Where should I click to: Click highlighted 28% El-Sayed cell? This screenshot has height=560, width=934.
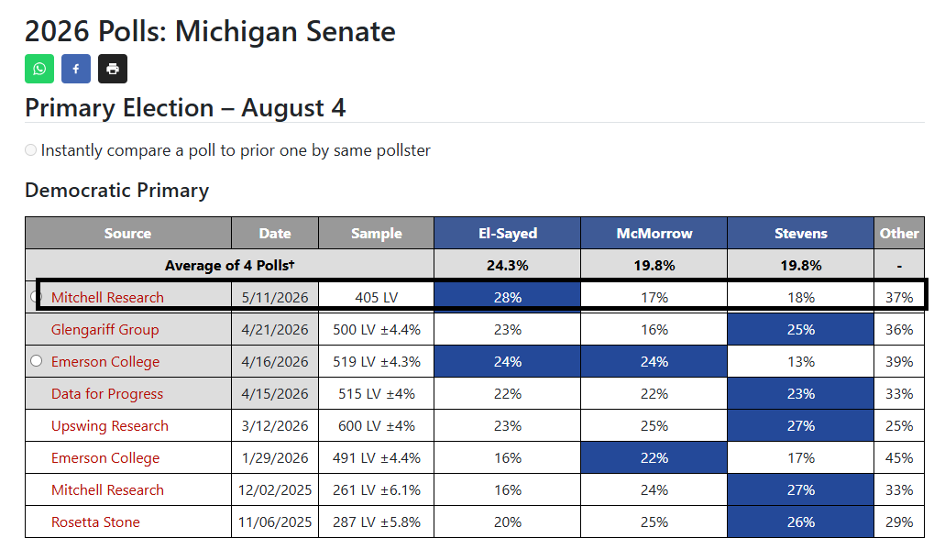[x=508, y=297]
